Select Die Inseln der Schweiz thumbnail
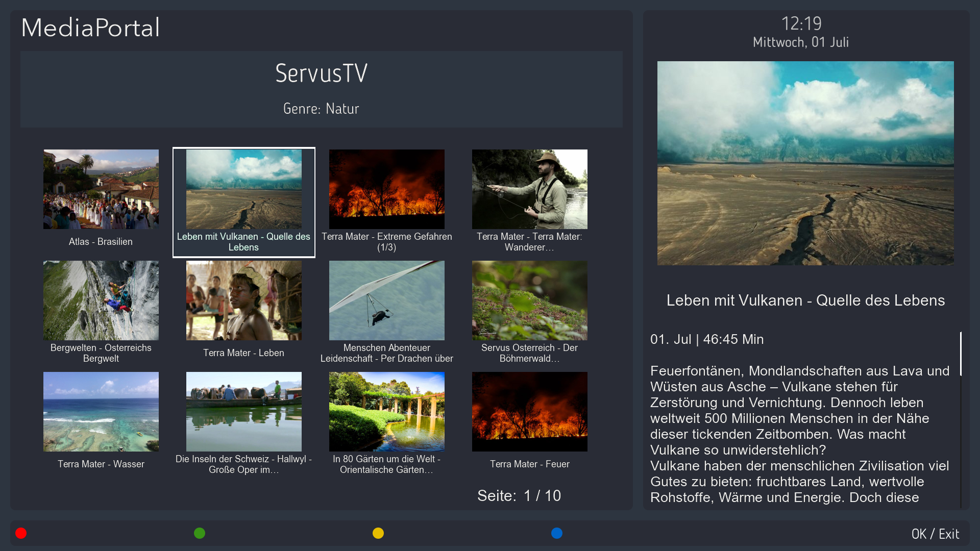 (244, 412)
